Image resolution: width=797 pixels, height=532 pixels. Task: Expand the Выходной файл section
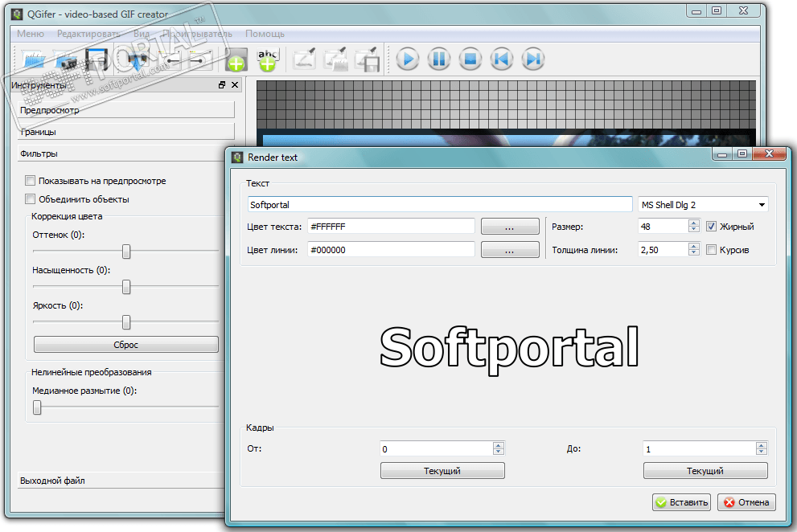click(122, 481)
